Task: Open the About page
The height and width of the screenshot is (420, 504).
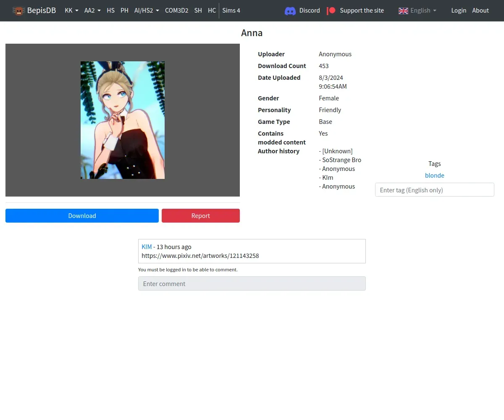Action: [480, 10]
